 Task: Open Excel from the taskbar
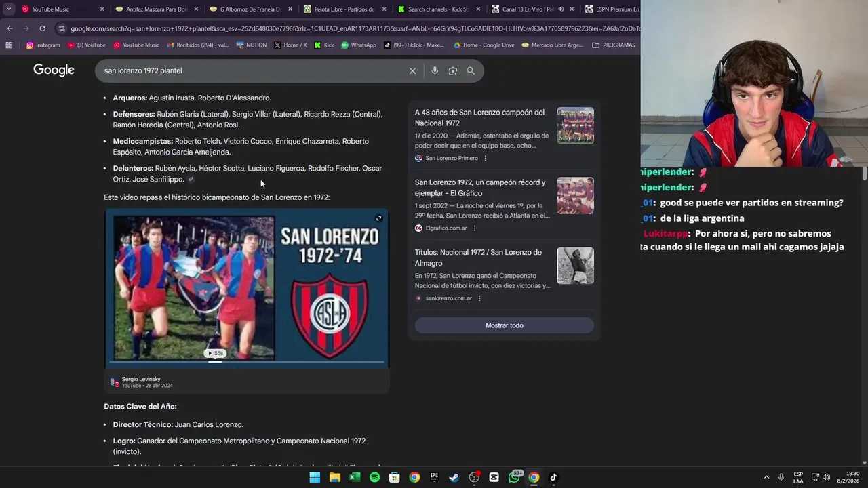pyautogui.click(x=355, y=477)
